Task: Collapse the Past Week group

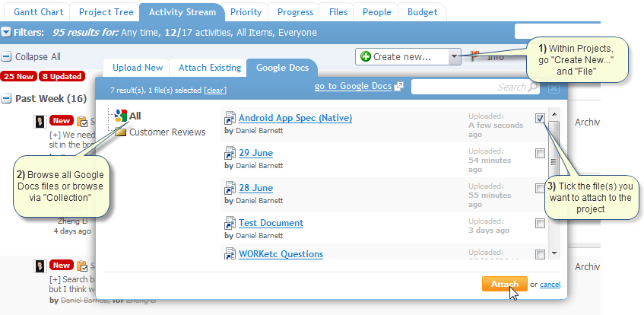Action: pyautogui.click(x=7, y=99)
